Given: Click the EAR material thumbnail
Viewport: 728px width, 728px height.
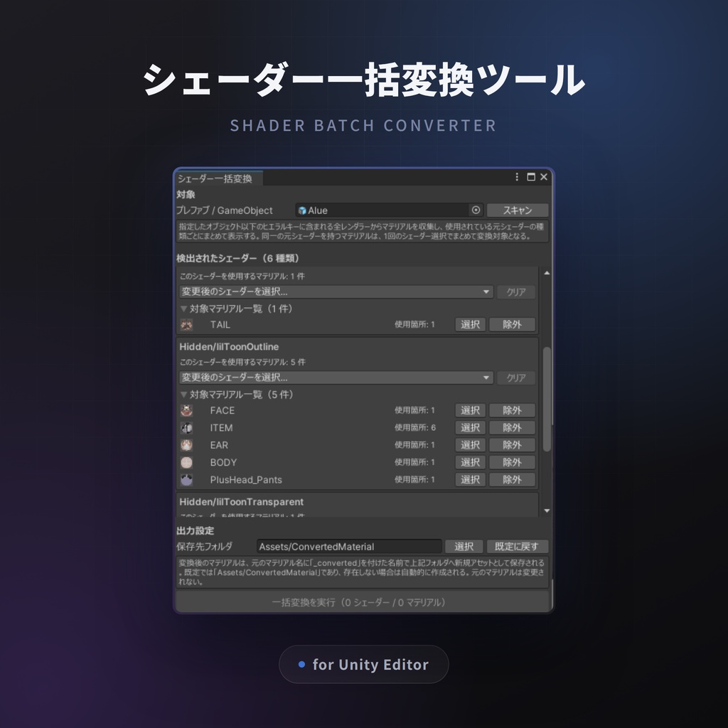Looking at the screenshot, I should pyautogui.click(x=187, y=445).
